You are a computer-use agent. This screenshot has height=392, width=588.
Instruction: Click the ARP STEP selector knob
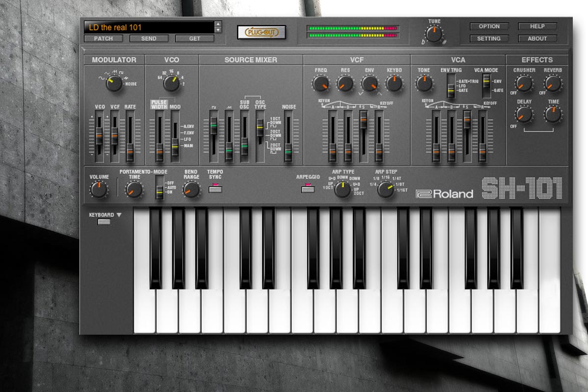click(386, 190)
